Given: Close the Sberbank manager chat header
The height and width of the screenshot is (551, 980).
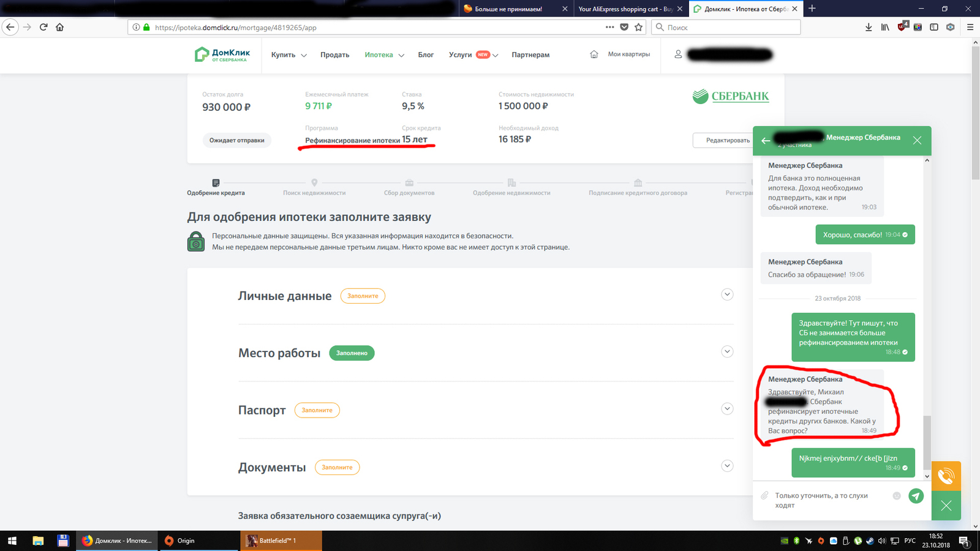Looking at the screenshot, I should 917,140.
